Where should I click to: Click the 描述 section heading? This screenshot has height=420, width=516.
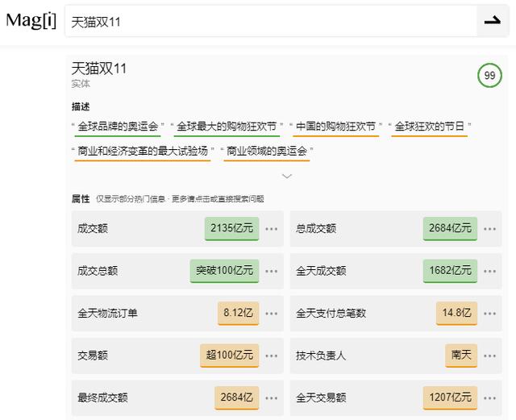pyautogui.click(x=81, y=106)
